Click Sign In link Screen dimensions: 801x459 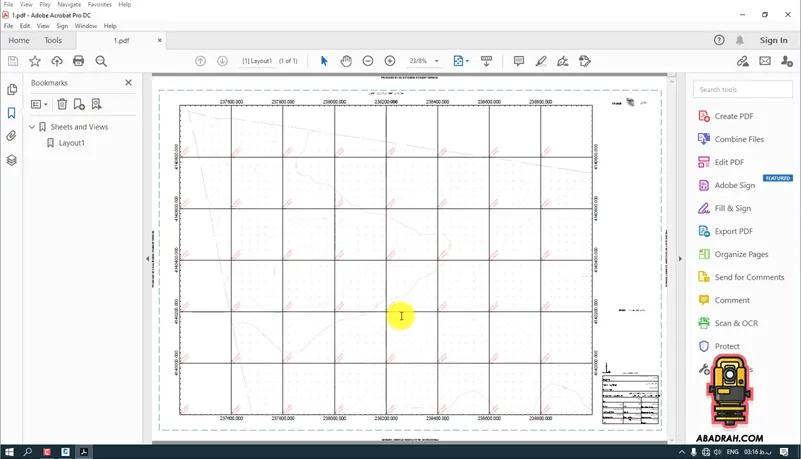point(773,40)
